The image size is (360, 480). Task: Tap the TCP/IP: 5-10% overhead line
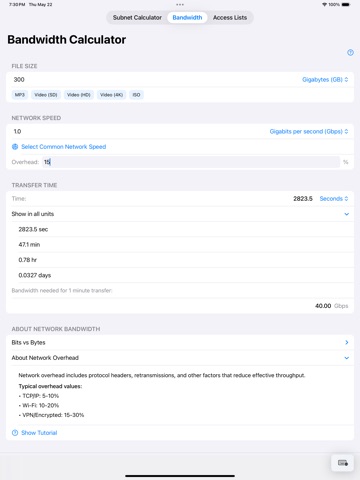[39, 396]
